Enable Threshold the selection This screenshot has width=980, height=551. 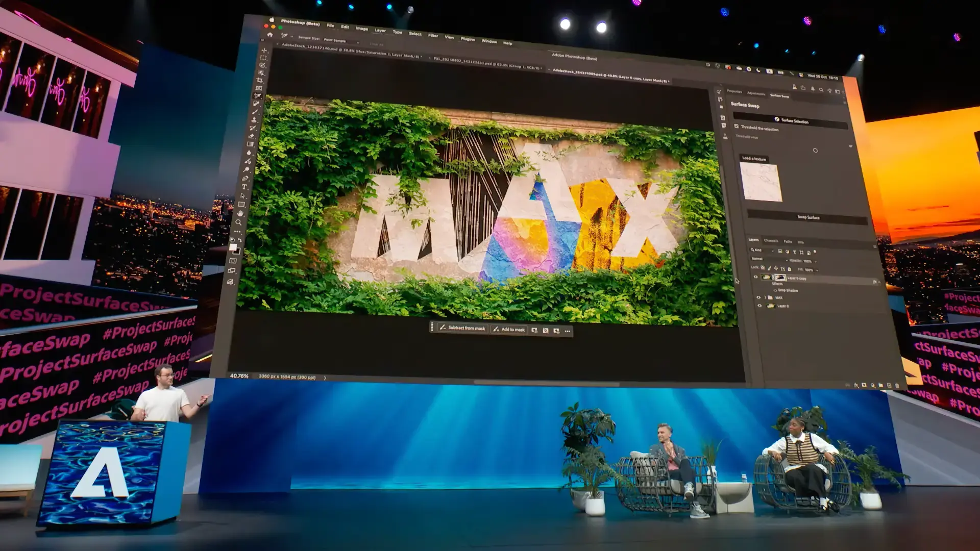[x=737, y=126]
